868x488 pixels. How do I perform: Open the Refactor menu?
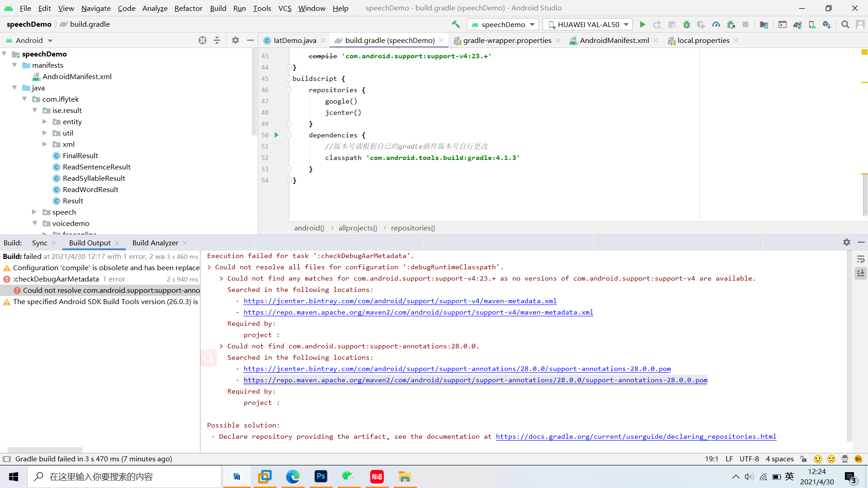188,8
